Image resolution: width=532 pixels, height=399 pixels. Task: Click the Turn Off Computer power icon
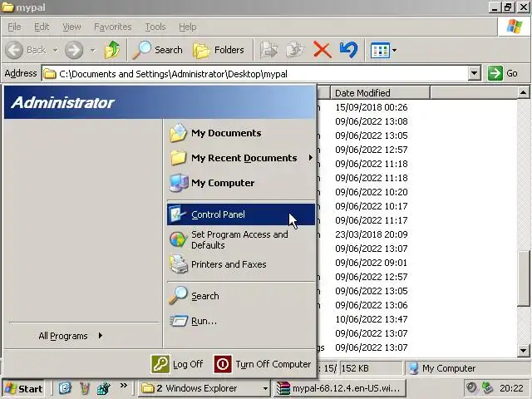point(223,364)
